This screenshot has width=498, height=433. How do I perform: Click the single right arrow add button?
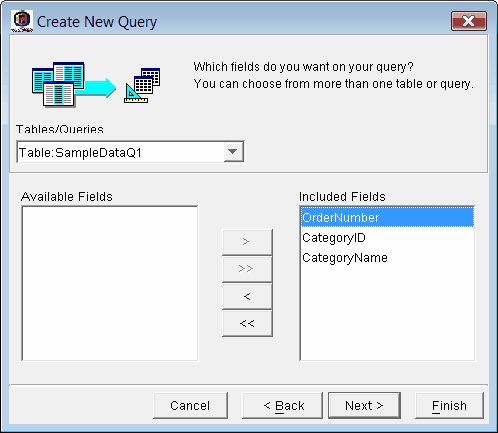247,242
